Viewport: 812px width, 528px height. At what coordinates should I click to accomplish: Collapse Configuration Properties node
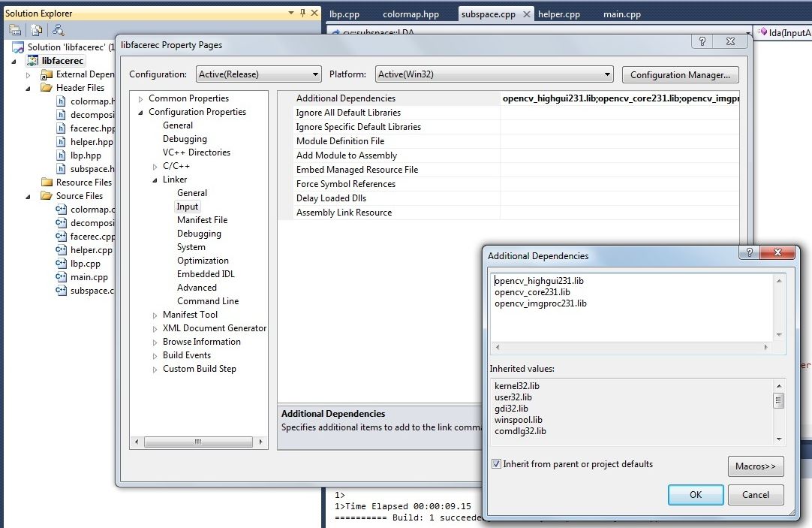pos(140,112)
